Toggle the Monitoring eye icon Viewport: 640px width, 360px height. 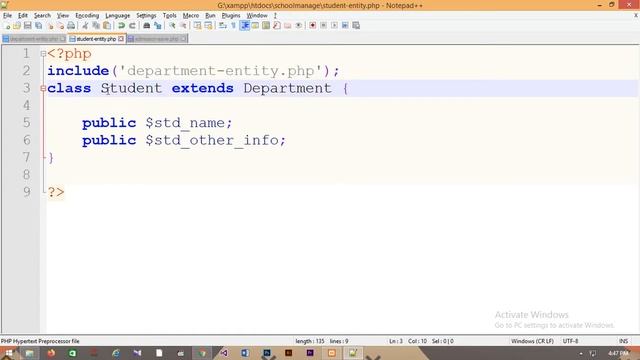(x=299, y=26)
